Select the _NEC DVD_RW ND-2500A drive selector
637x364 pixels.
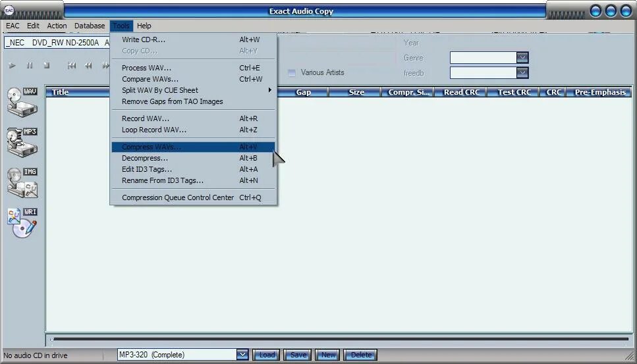point(57,43)
